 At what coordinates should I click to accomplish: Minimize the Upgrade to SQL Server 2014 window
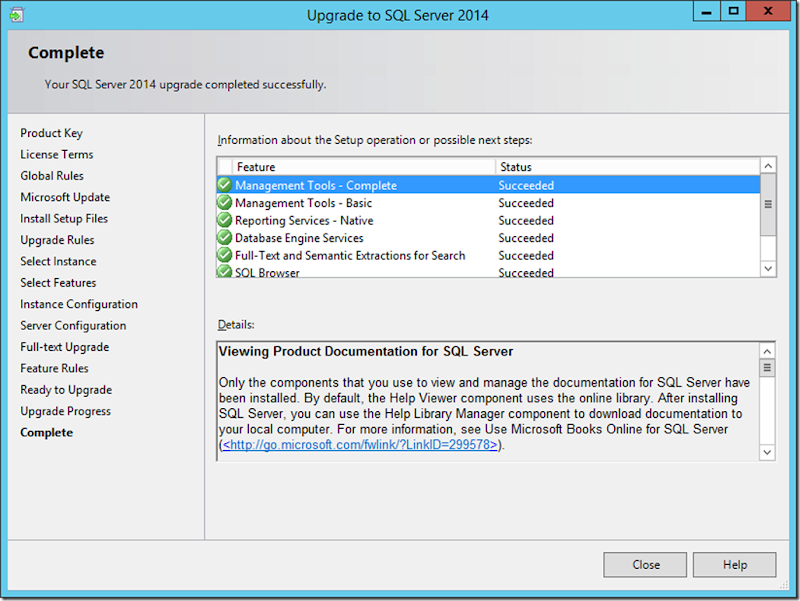[707, 11]
